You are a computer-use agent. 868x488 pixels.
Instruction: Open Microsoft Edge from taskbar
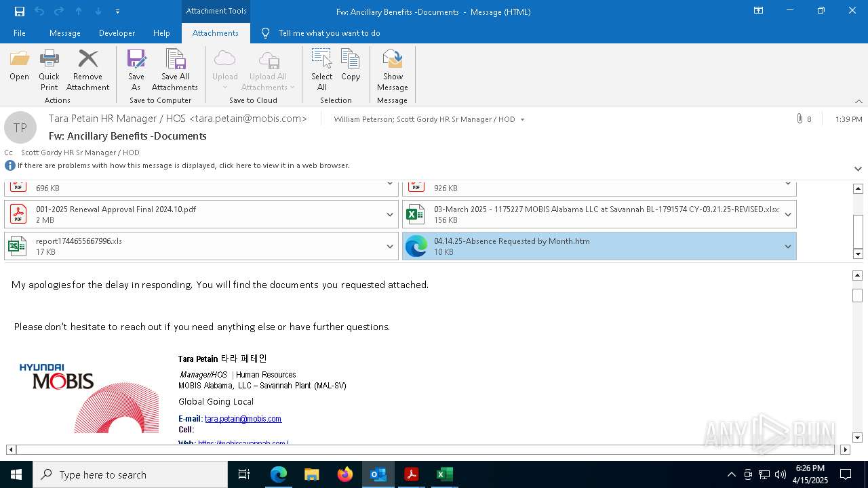click(279, 474)
